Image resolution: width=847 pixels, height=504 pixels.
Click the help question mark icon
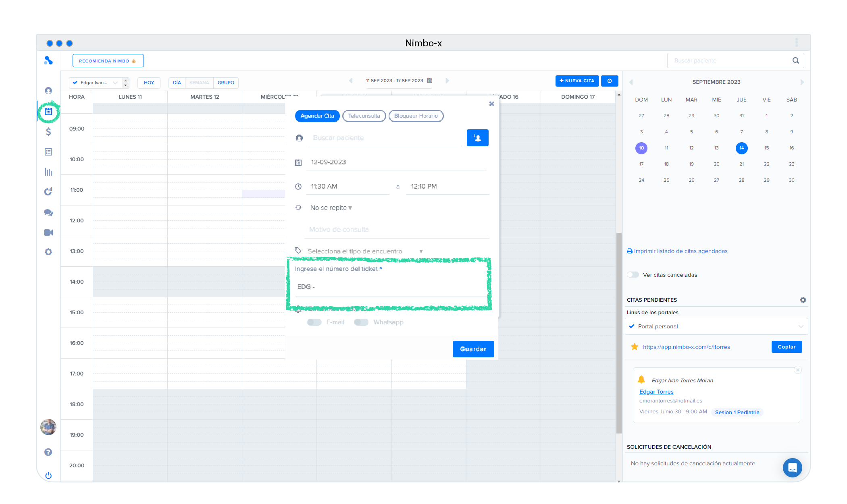pos(48,452)
